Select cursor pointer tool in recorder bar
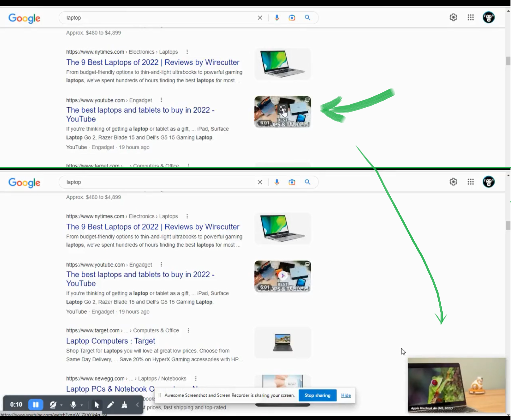This screenshot has width=511, height=420. pyautogui.click(x=97, y=405)
